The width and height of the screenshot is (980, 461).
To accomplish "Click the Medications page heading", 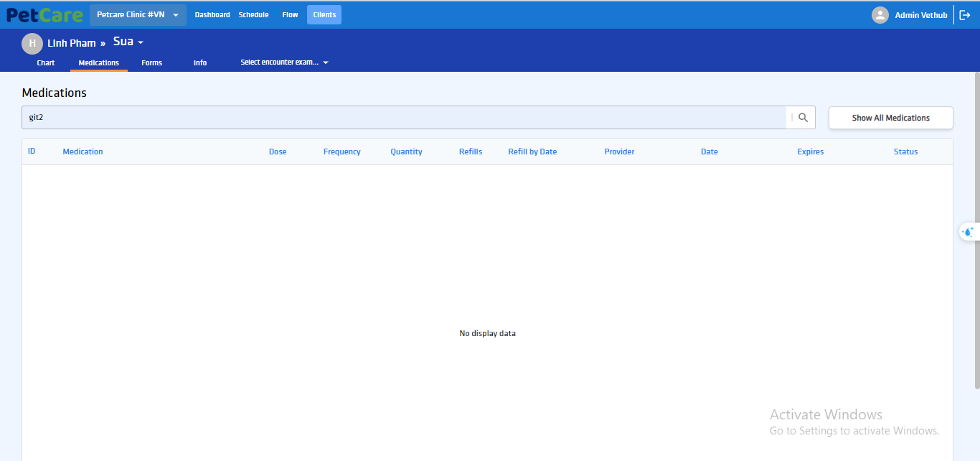I will 55,93.
